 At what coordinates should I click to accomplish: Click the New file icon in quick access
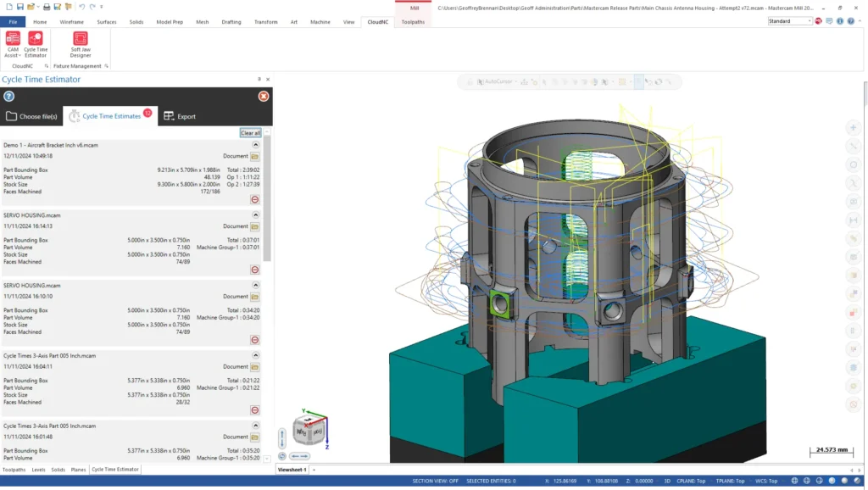coord(8,7)
